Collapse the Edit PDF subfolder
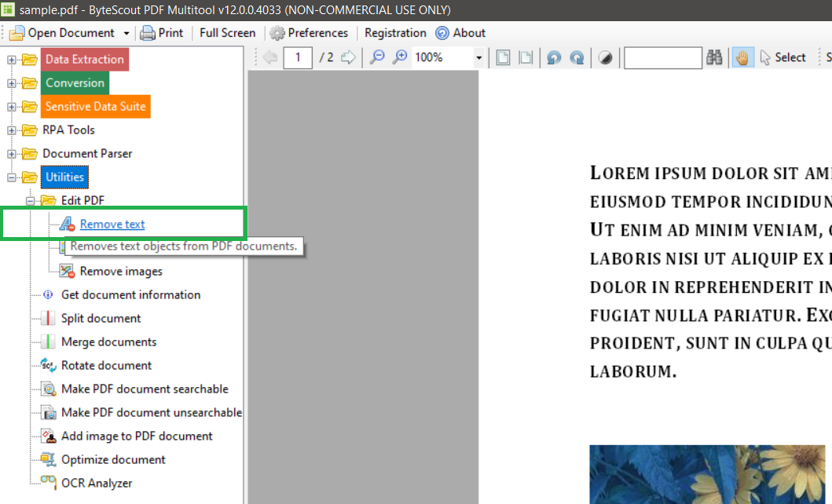This screenshot has width=832, height=504. click(x=30, y=201)
